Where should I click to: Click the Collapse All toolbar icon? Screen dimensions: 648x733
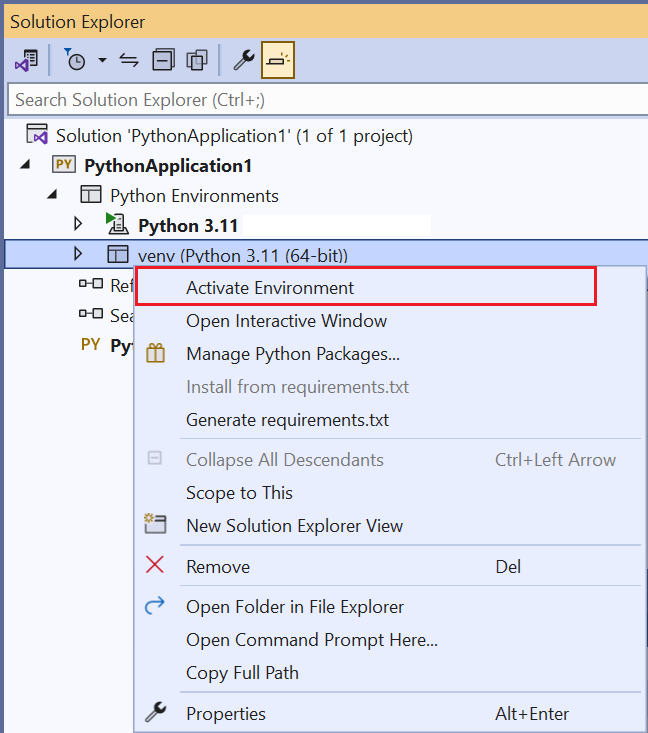tap(163, 61)
